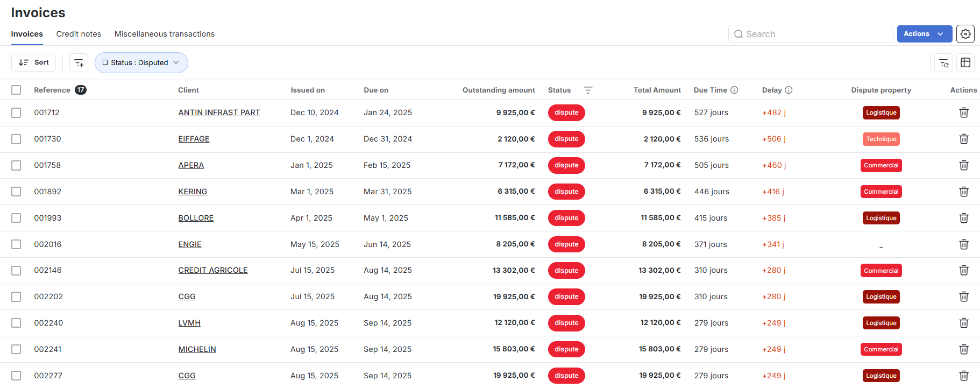
Task: Show Due Time info icon
Action: (734, 90)
